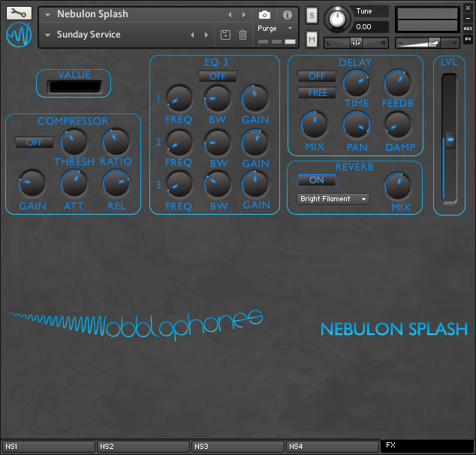Toggle the compressor OFF switch
The width and height of the screenshot is (476, 455).
35,142
